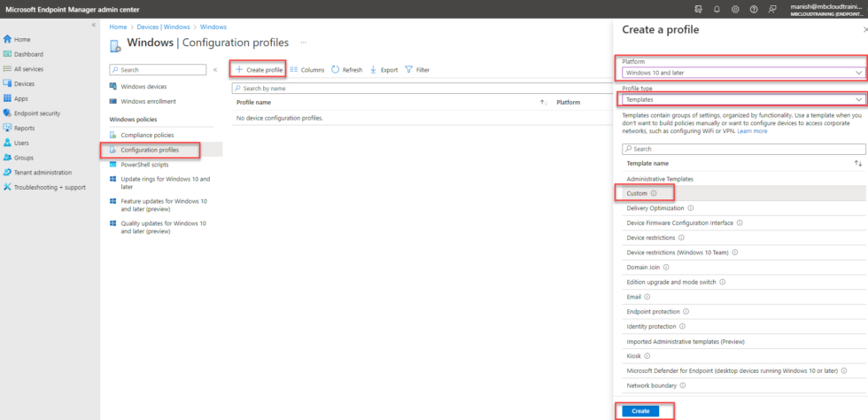This screenshot has width=868, height=420.
Task: Select the Endpoint protection template
Action: (x=744, y=311)
